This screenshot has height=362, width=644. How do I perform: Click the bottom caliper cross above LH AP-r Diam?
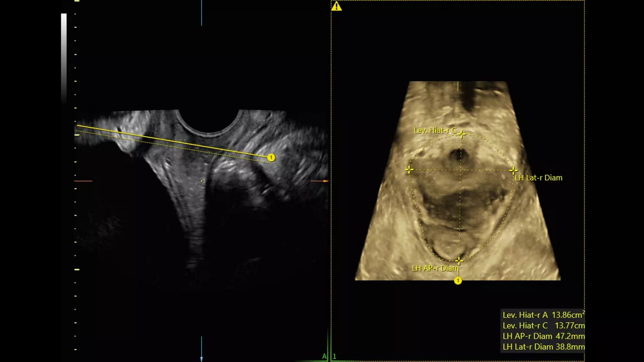458,261
